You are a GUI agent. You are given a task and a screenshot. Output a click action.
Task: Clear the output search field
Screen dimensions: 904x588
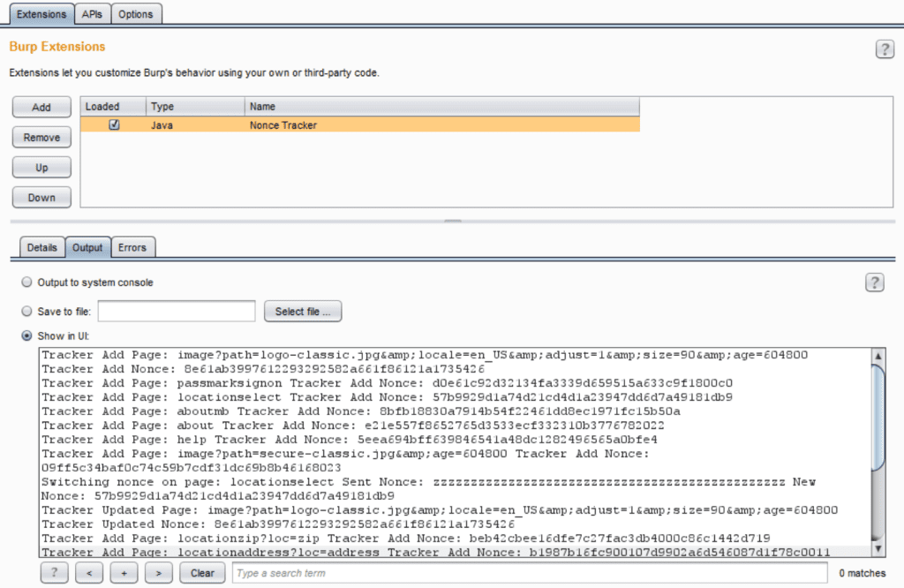pyautogui.click(x=202, y=572)
